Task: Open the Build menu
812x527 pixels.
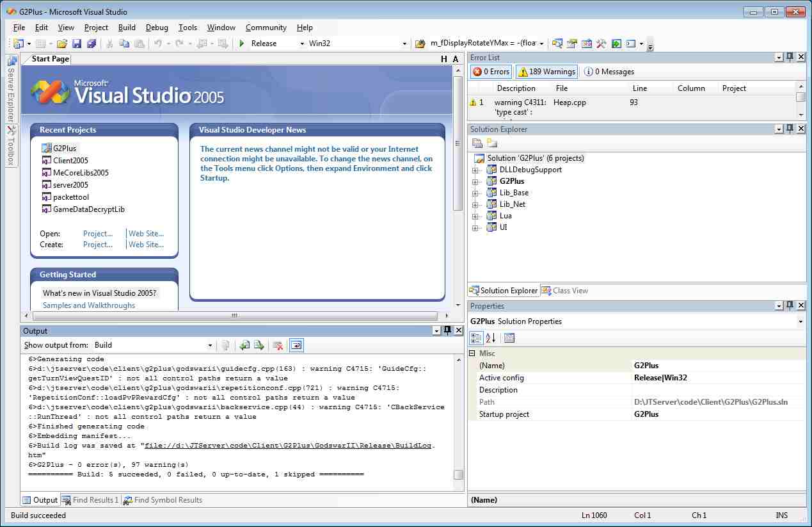Action: 127,28
